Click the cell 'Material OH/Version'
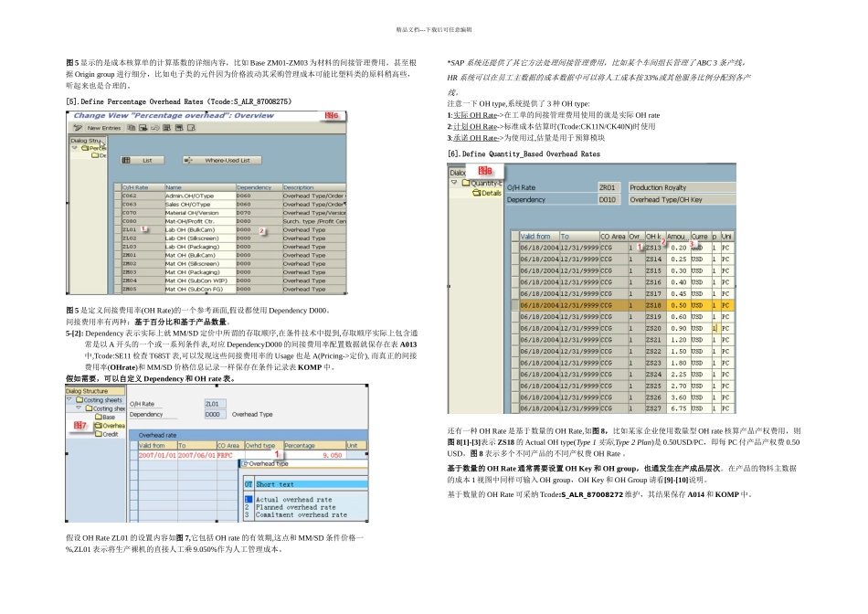Viewport: 868px width, 614px height. pyautogui.click(x=200, y=213)
